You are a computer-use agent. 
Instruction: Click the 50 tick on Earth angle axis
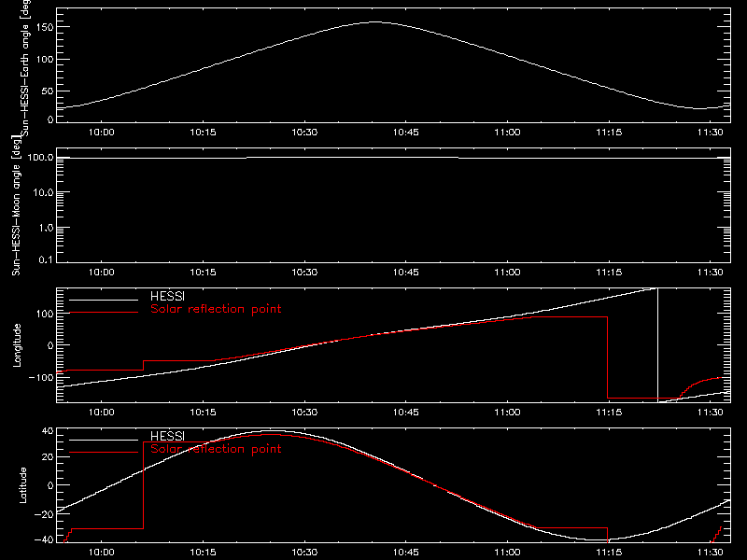pos(48,91)
